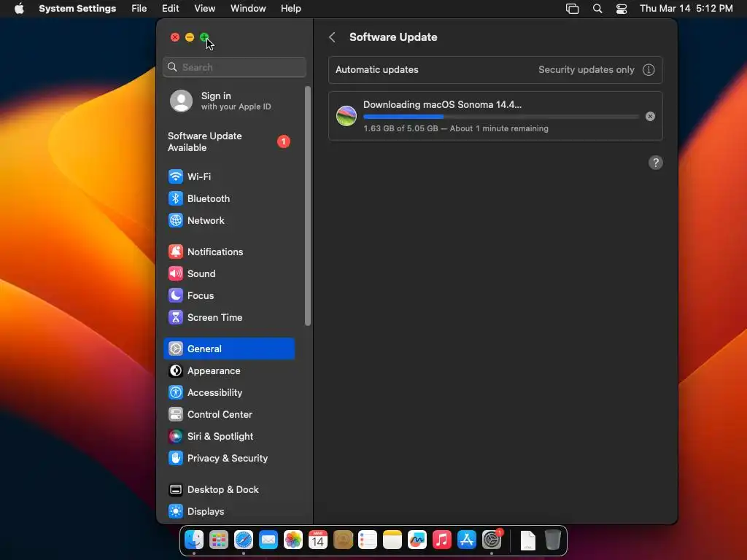Open Notifications settings

pos(228,252)
